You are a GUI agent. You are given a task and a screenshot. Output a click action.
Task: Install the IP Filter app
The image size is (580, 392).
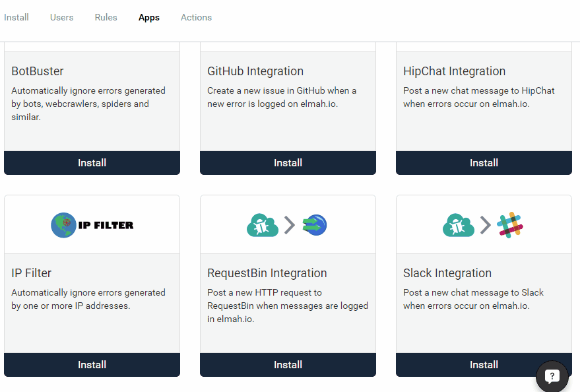click(x=92, y=364)
